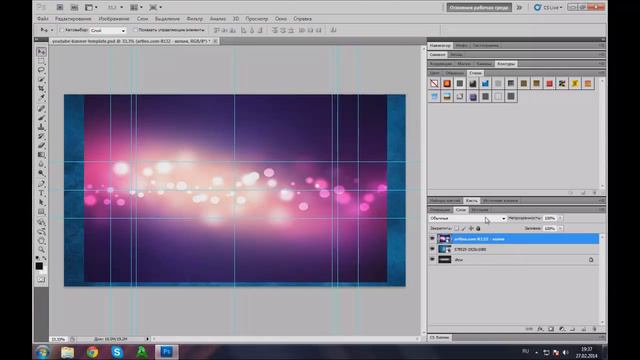The image size is (640, 360).
Task: Select the Move tool
Action: pos(41,52)
